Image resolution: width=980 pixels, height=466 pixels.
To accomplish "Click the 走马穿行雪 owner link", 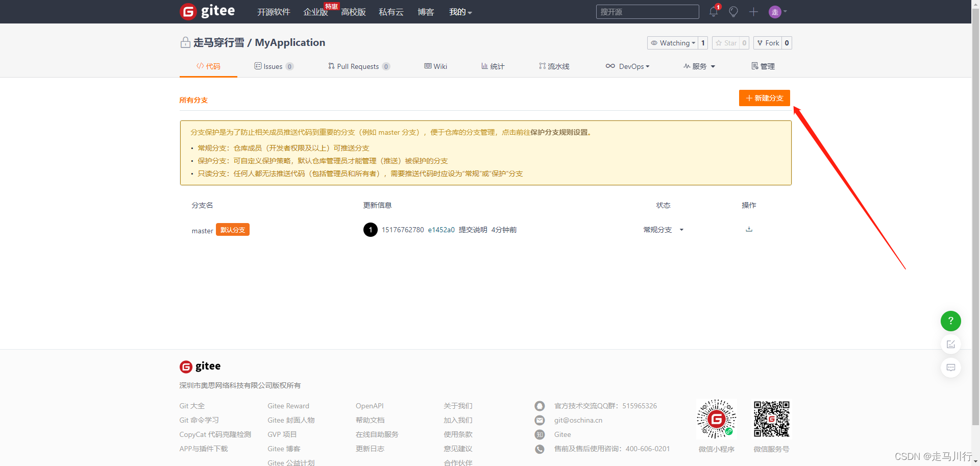I will click(218, 42).
